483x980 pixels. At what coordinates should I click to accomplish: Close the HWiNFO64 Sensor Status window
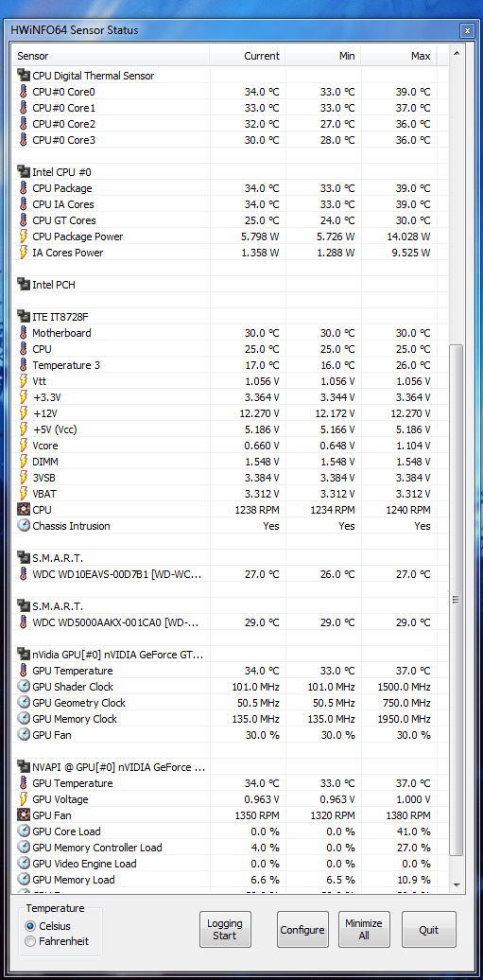tap(466, 30)
